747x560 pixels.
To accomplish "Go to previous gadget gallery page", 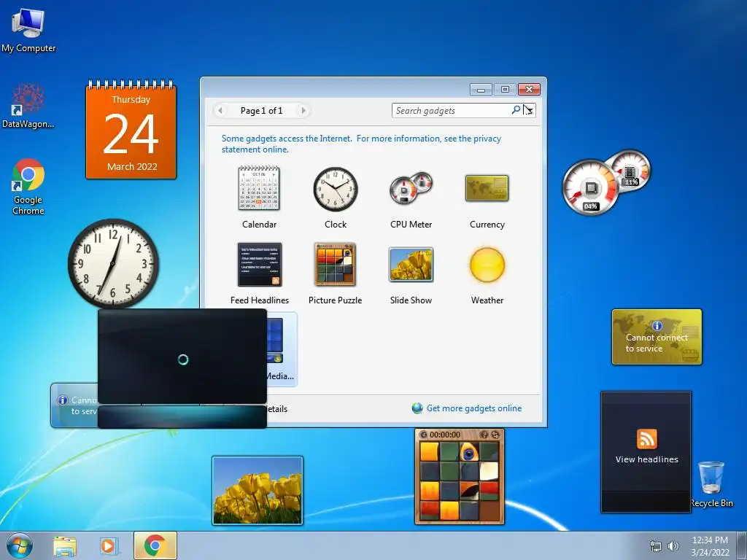I will pos(220,111).
